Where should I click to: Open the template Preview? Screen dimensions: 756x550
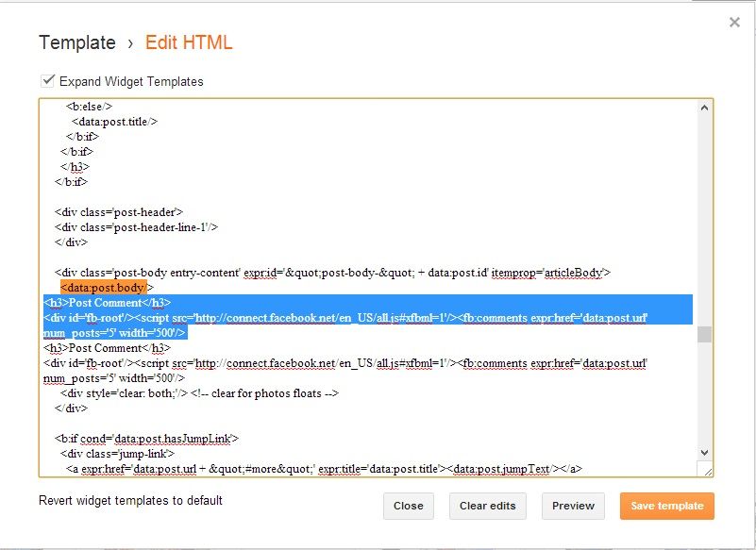[x=573, y=506]
